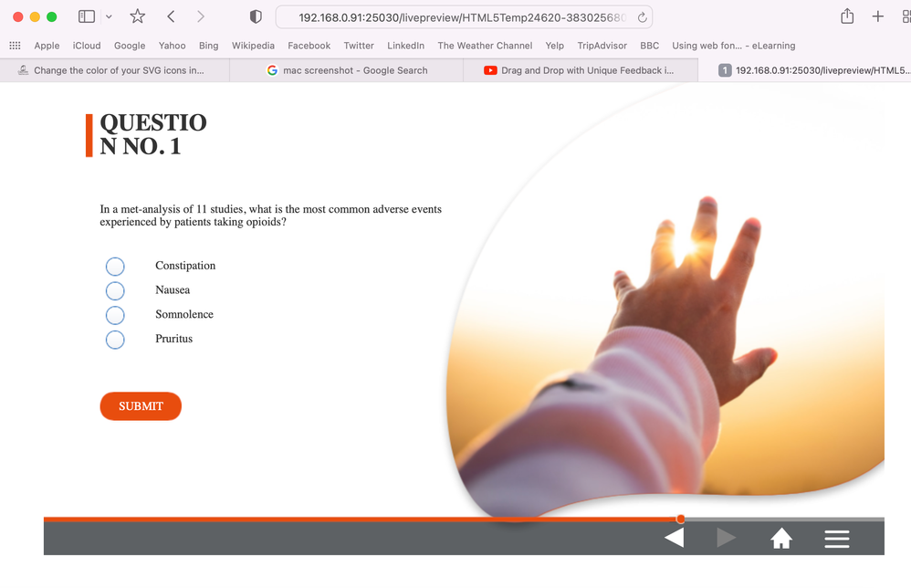Click the next slide arrow in the player
Viewport: 911px width, 588px height.
point(727,538)
